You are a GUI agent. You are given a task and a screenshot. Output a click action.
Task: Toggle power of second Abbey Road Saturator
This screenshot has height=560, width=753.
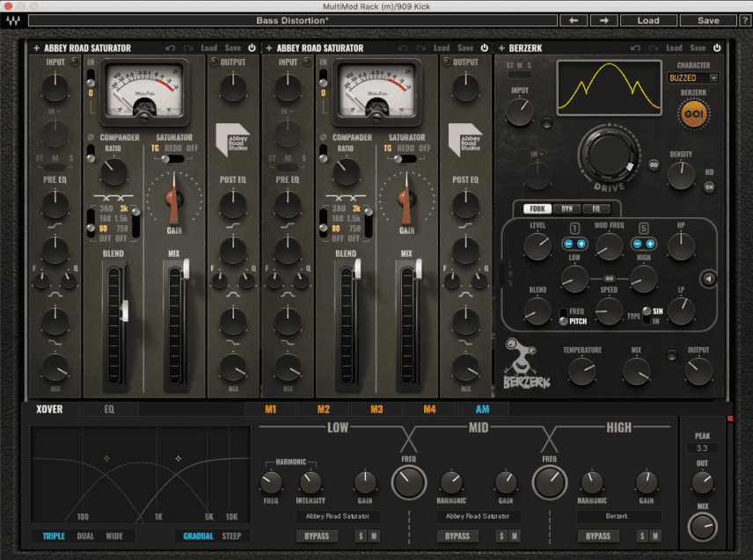point(484,47)
